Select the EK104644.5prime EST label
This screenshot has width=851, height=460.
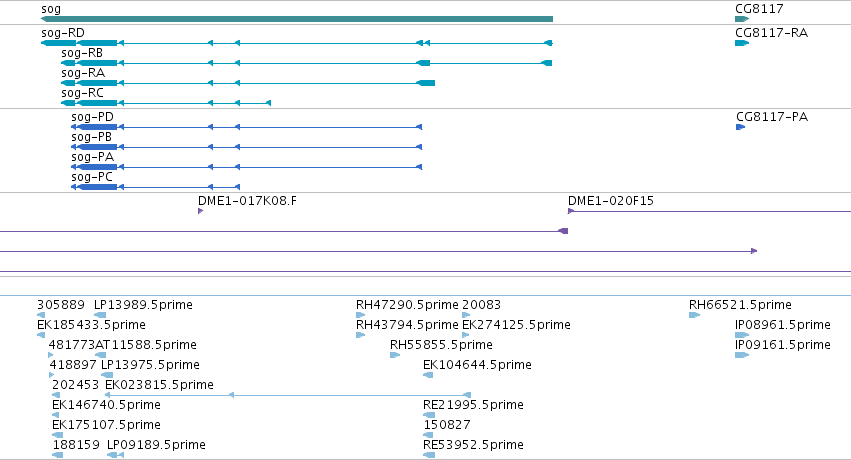(x=477, y=365)
